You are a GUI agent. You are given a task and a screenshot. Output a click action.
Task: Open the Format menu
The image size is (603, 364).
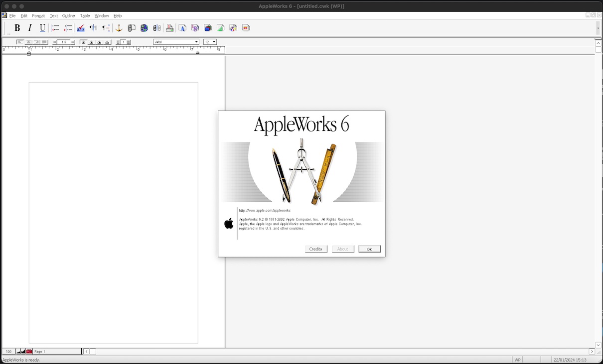[x=38, y=16]
